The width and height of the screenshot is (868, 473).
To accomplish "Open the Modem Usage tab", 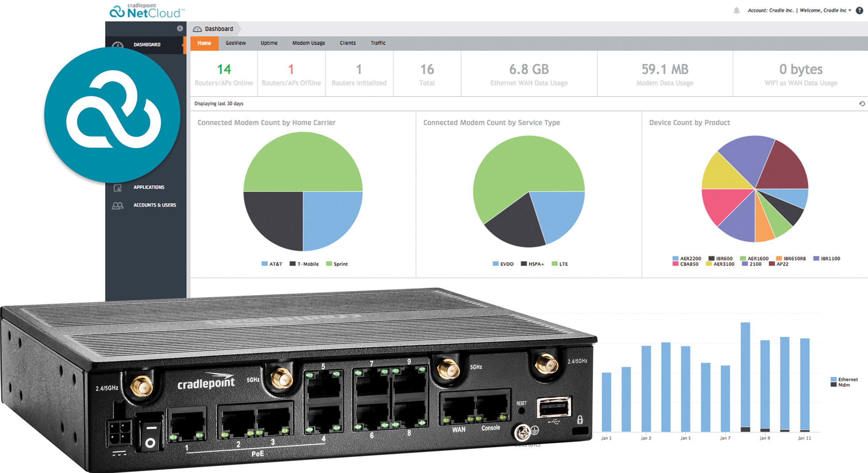I will click(308, 43).
